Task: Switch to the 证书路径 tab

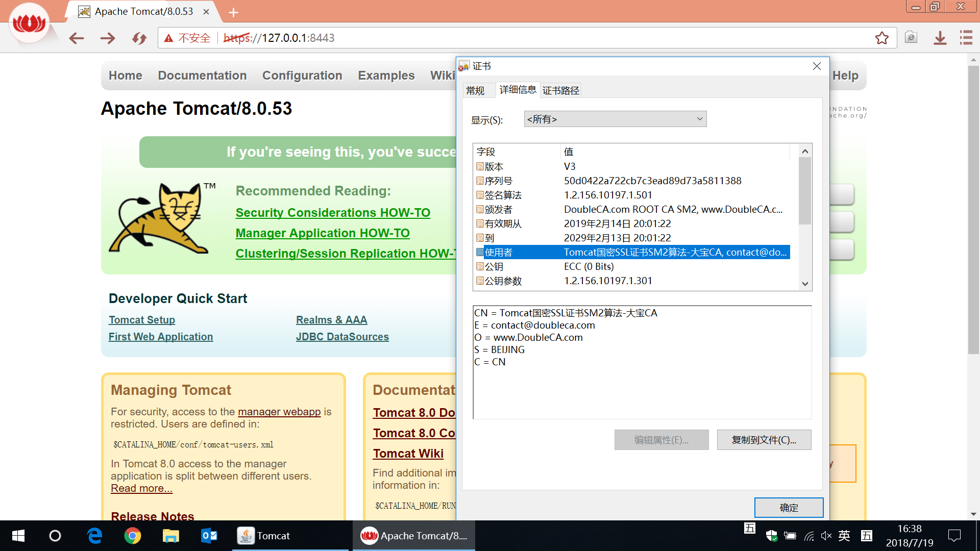Action: point(560,91)
